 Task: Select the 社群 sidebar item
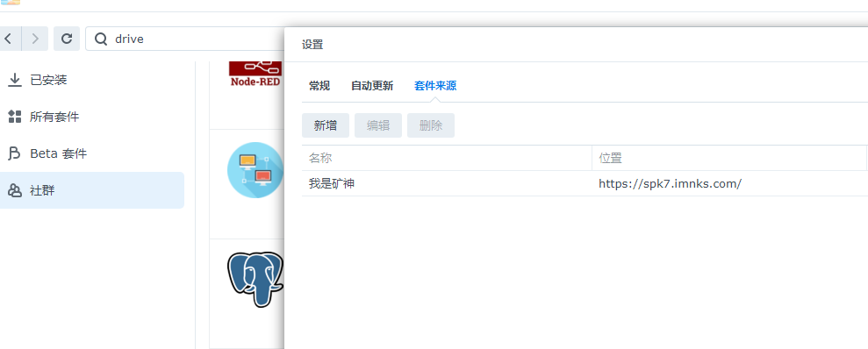pos(92,190)
